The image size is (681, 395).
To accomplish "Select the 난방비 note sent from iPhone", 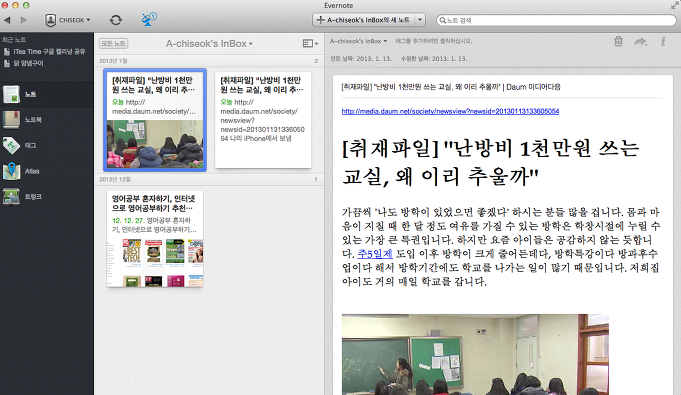I will pos(263,120).
